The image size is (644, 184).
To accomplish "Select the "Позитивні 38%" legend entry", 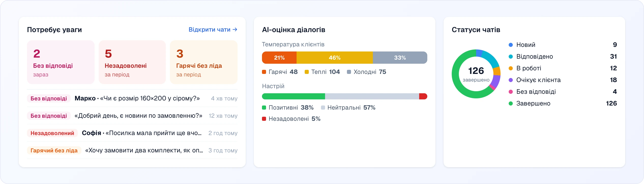I will coord(288,108).
